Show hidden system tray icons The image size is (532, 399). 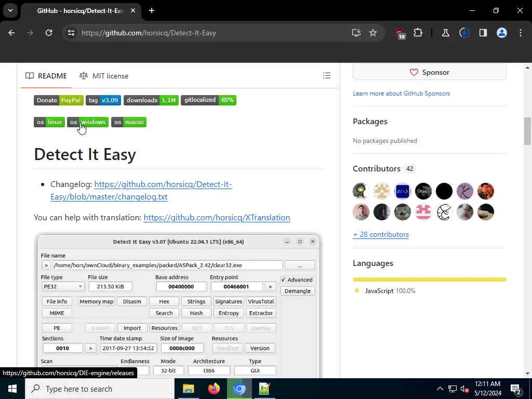(440, 389)
